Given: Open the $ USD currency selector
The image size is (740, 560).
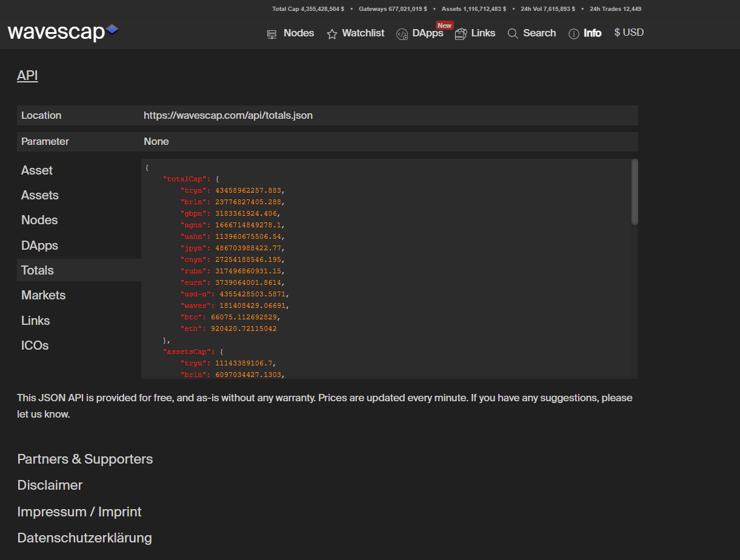Looking at the screenshot, I should pos(629,33).
